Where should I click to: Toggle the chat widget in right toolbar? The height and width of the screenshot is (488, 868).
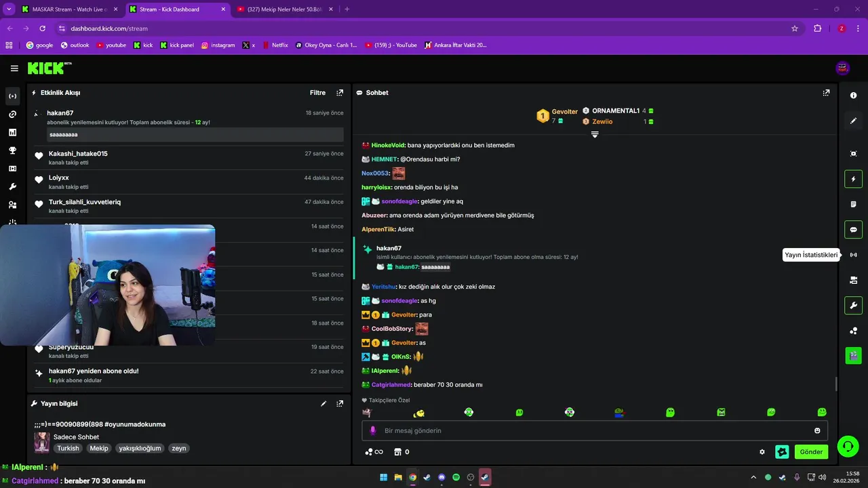(853, 229)
